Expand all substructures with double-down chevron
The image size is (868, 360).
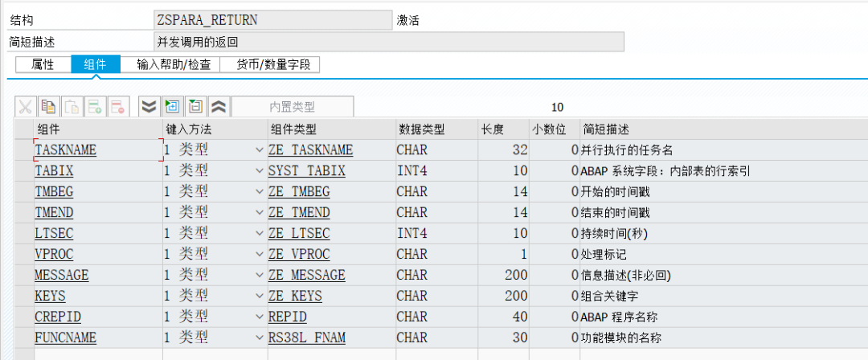(x=149, y=106)
